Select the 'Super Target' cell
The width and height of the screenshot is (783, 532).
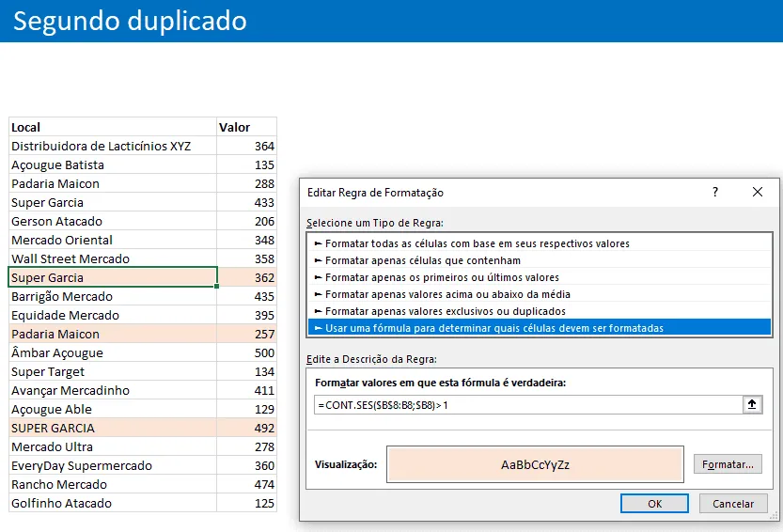[113, 371]
